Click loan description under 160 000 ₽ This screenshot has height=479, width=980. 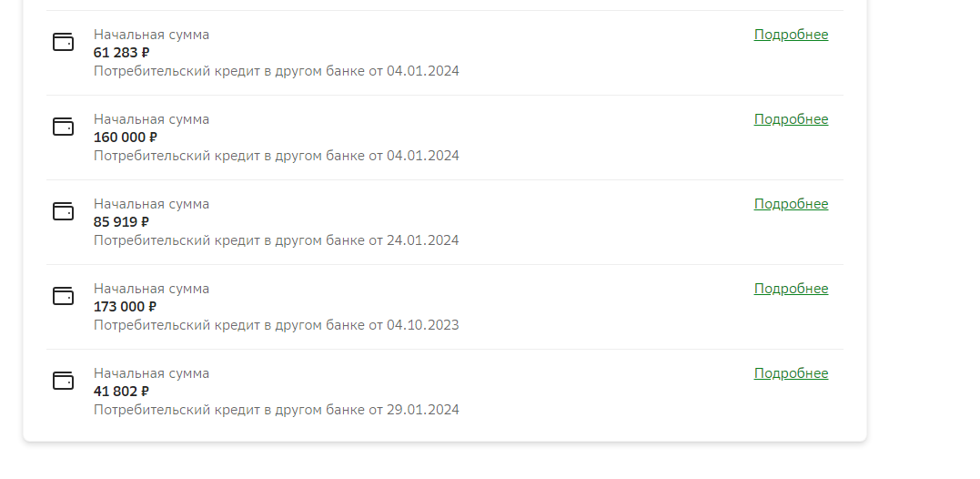(x=276, y=156)
